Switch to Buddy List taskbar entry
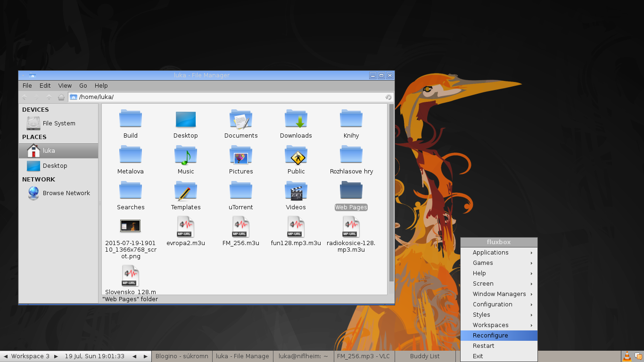Viewport: 644px width, 362px height. (x=425, y=356)
